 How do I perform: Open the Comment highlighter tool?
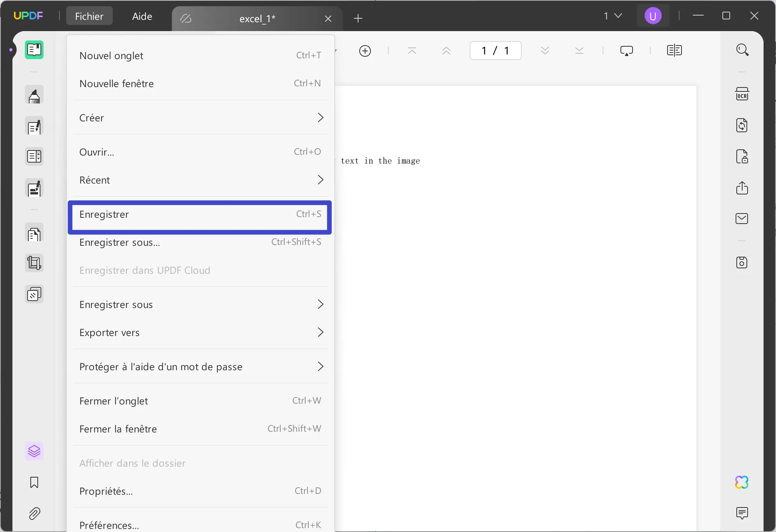[x=34, y=95]
